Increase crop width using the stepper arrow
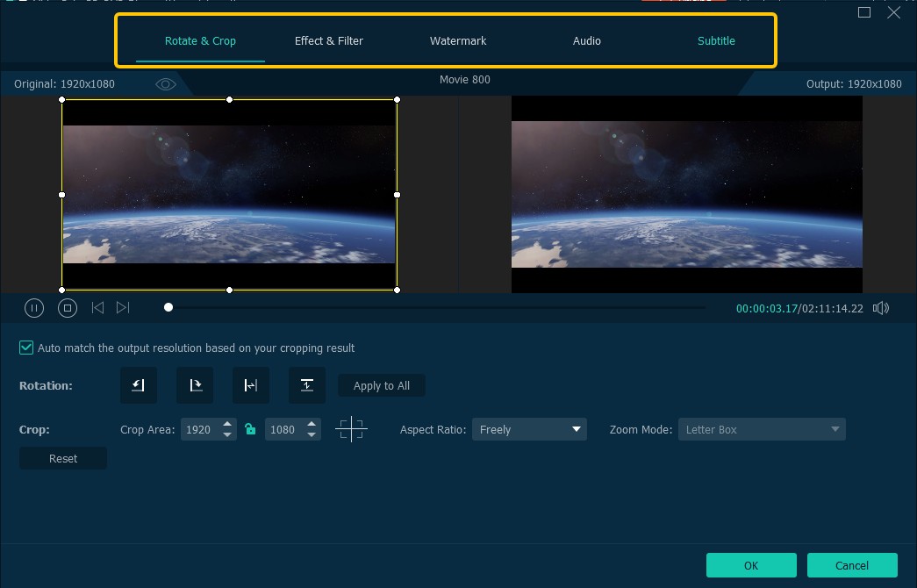Image resolution: width=917 pixels, height=588 pixels. coord(227,425)
